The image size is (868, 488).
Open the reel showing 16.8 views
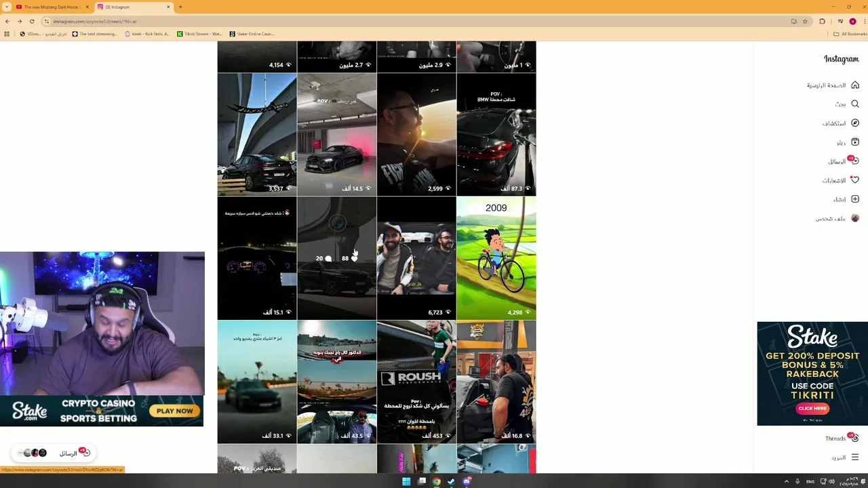click(x=496, y=382)
